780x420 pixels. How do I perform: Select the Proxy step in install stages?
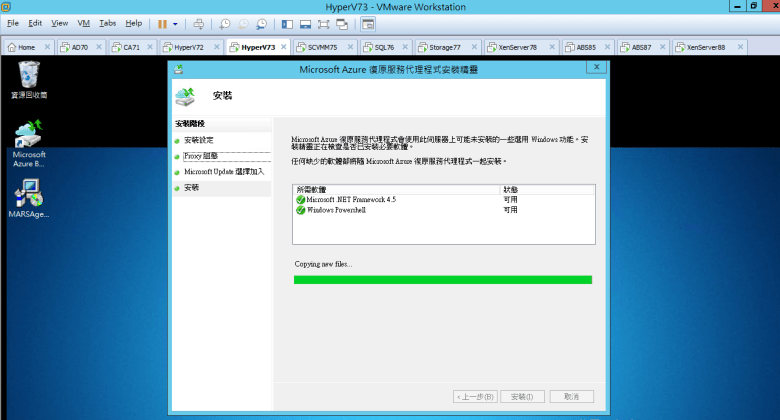[x=201, y=156]
